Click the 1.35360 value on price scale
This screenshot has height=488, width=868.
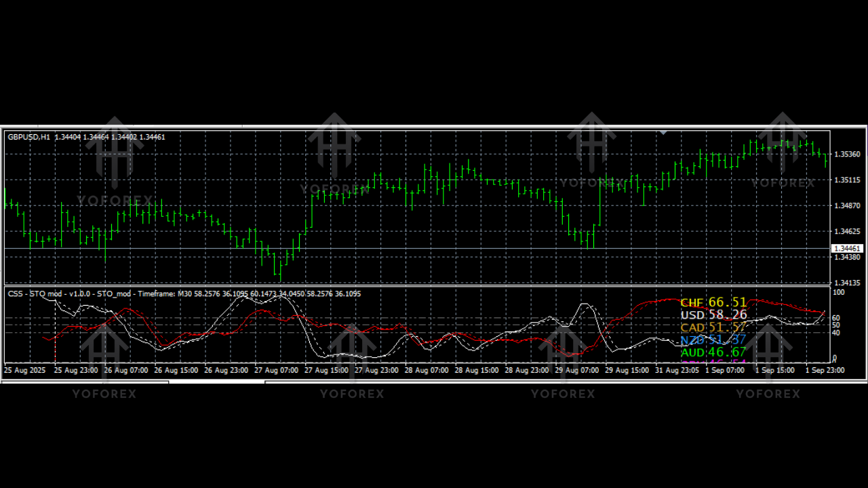click(x=846, y=155)
